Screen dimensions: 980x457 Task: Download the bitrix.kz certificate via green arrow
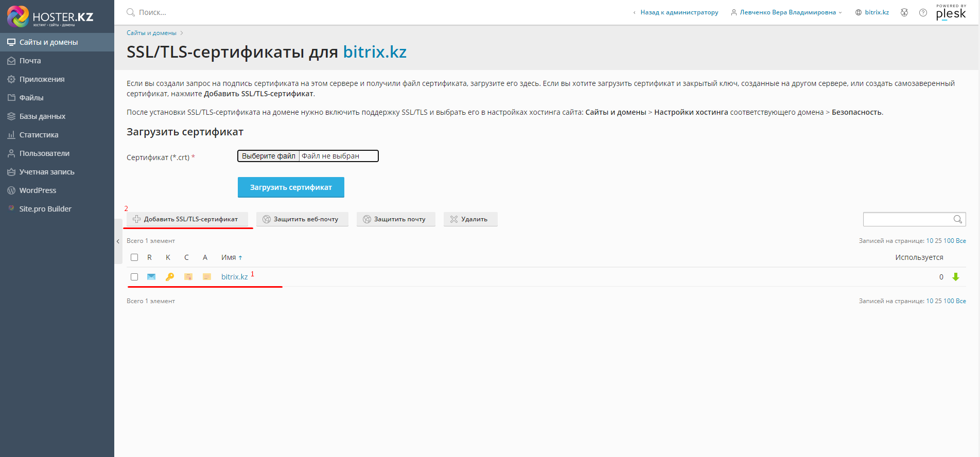[x=956, y=277]
